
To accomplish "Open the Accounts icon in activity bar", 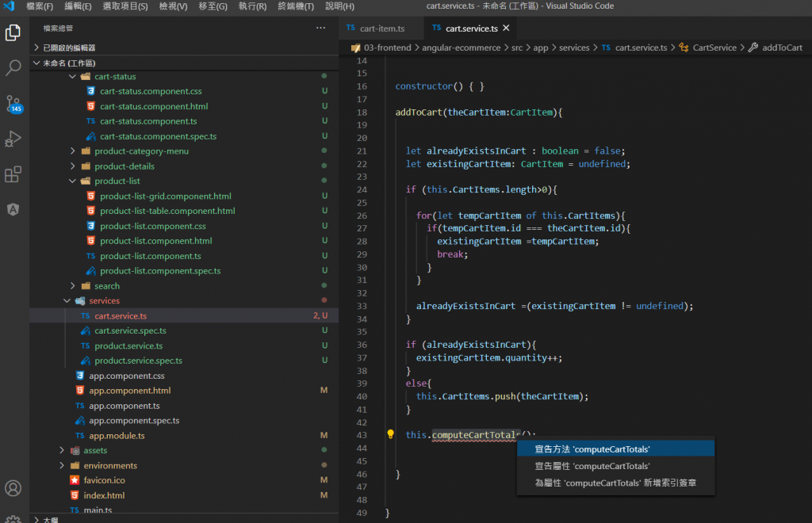I will click(x=13, y=487).
